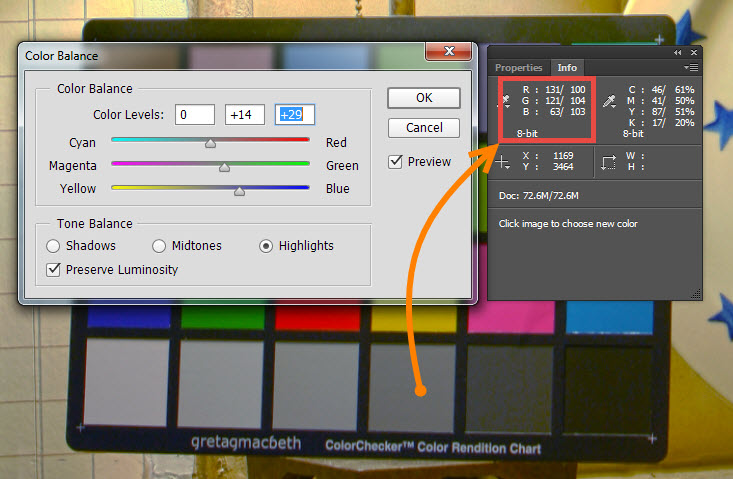Switch to the Info tab

click(x=567, y=68)
